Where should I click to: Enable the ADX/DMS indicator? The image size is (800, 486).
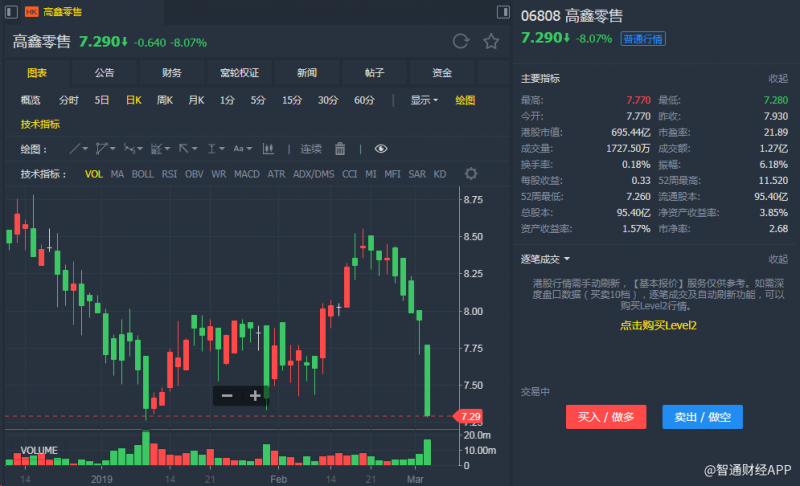click(x=313, y=174)
